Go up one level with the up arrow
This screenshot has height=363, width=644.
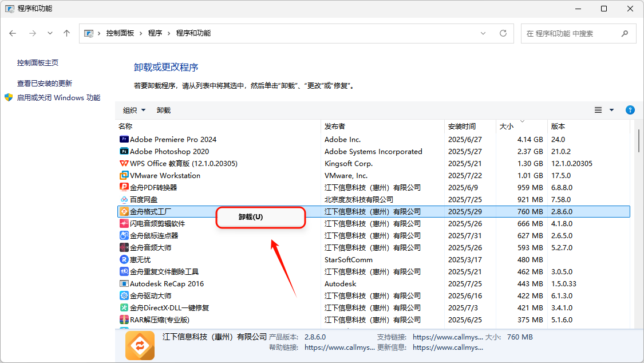(66, 33)
